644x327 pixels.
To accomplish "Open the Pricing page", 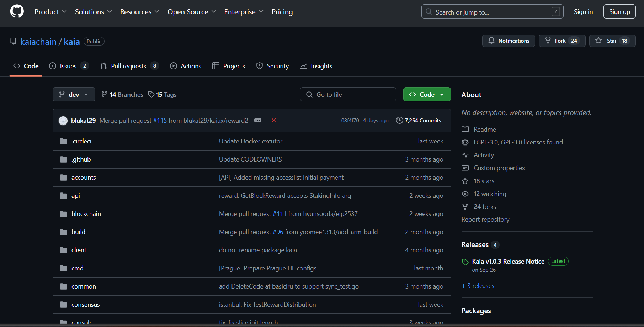I will click(x=282, y=12).
